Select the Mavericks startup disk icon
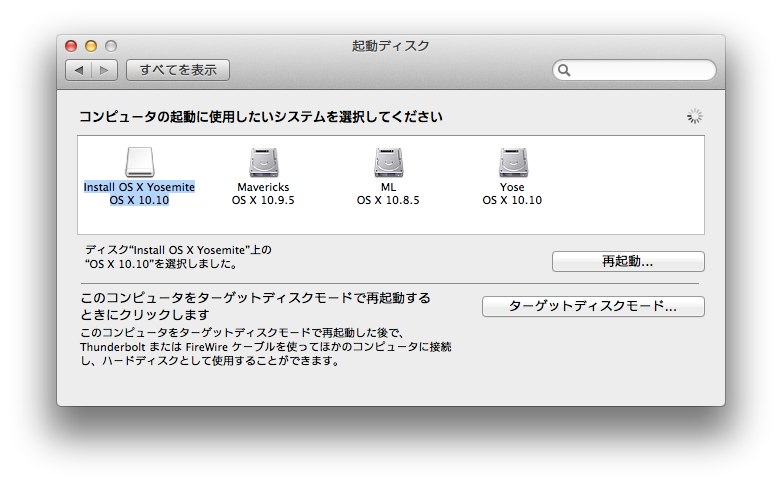782x485 pixels. (x=264, y=162)
